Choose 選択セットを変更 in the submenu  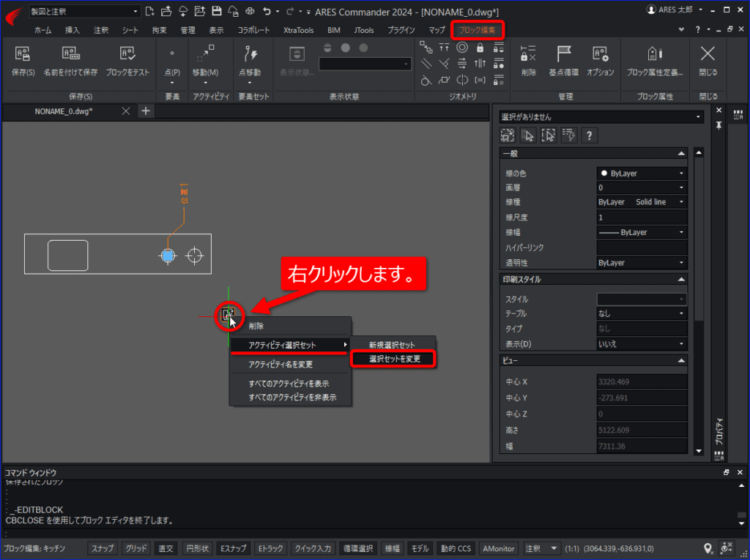click(x=393, y=359)
